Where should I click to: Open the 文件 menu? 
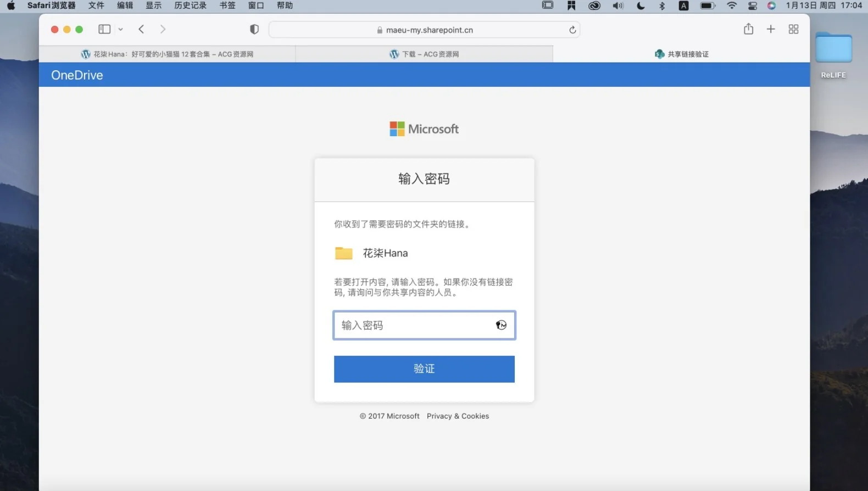click(x=96, y=5)
